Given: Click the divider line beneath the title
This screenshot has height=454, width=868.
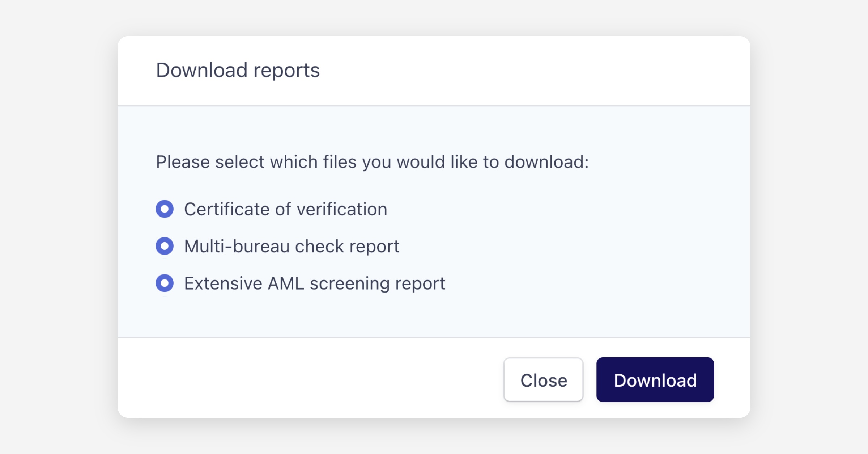Looking at the screenshot, I should [x=434, y=106].
